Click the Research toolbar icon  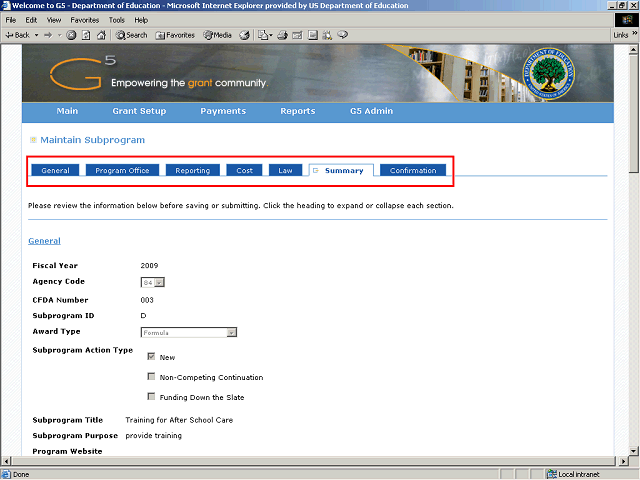pyautogui.click(x=327, y=35)
